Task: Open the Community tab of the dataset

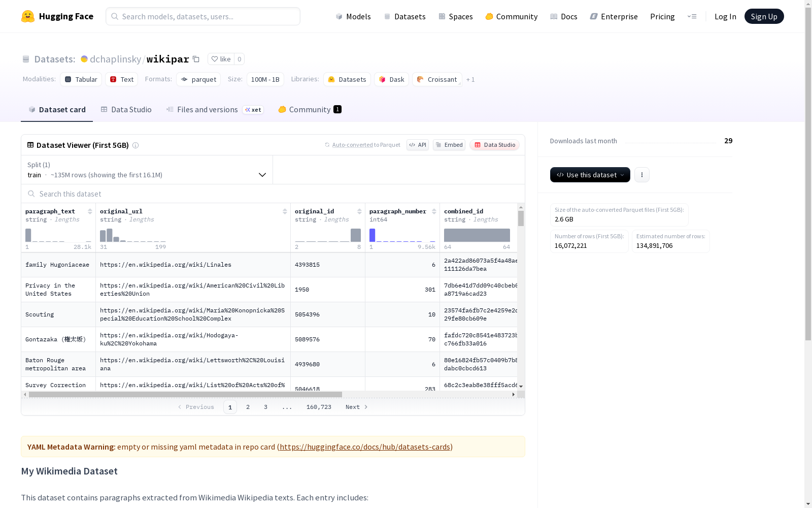Action: coord(310,110)
